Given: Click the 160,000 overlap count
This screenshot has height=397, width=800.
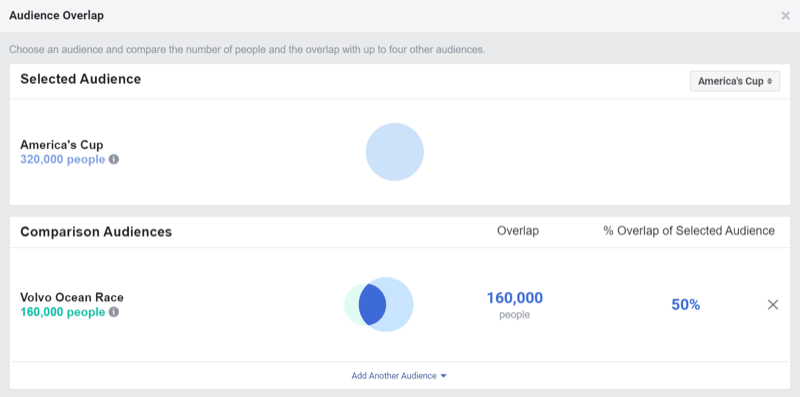Looking at the screenshot, I should (x=514, y=298).
